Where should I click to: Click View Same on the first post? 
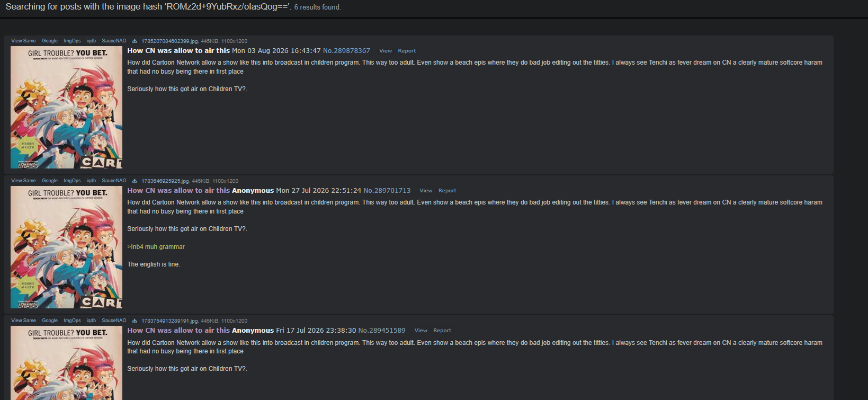[x=23, y=41]
